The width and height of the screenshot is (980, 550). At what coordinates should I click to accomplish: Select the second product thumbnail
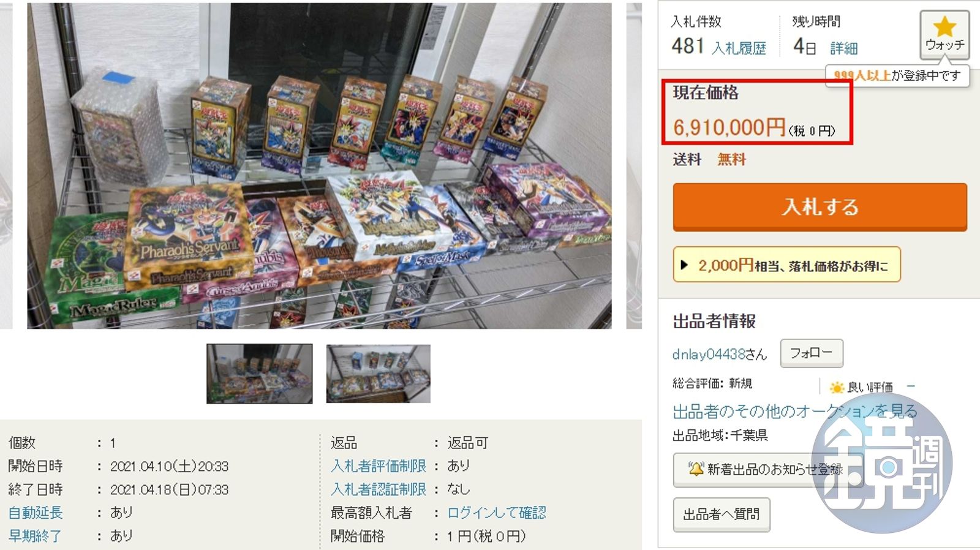tap(378, 374)
